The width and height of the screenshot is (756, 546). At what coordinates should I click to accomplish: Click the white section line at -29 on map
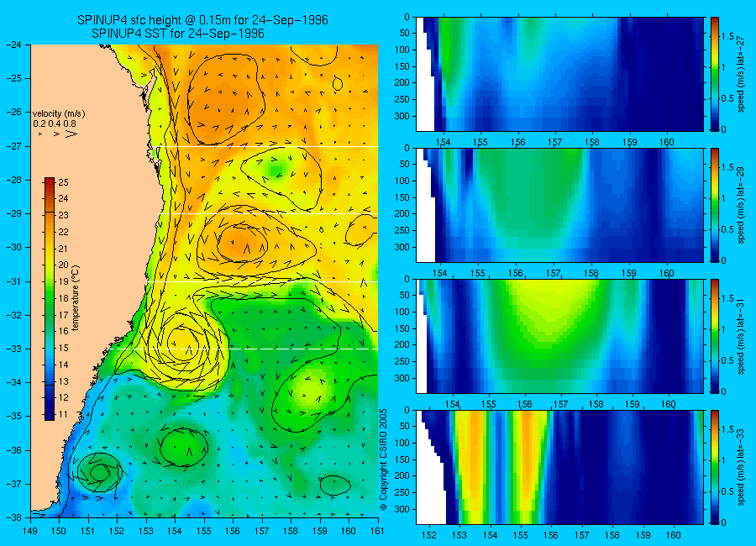[268, 213]
